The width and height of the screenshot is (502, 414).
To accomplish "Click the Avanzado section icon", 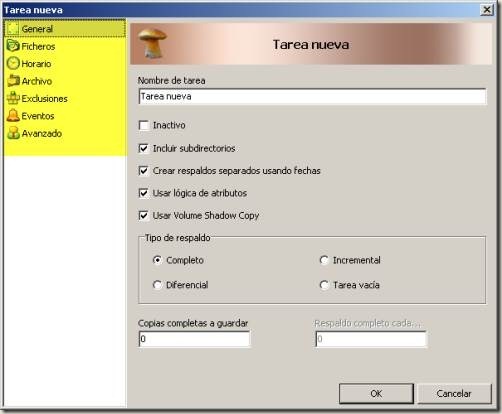I will [x=13, y=133].
